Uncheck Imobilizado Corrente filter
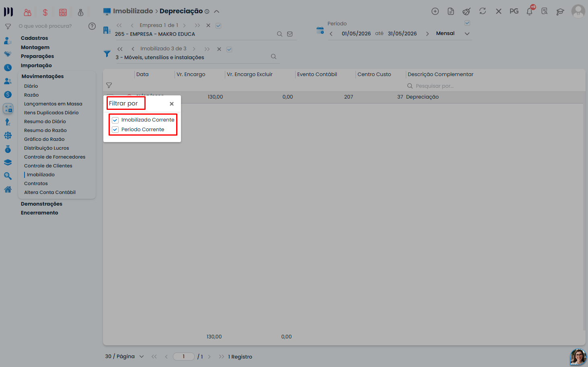Screen dimensions: 588x367 tap(115, 120)
